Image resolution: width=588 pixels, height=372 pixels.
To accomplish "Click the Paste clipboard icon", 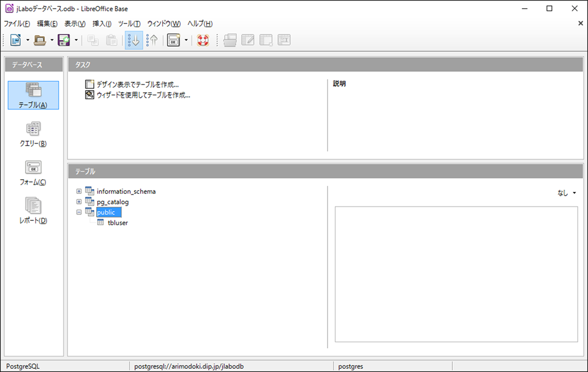I will tap(112, 40).
